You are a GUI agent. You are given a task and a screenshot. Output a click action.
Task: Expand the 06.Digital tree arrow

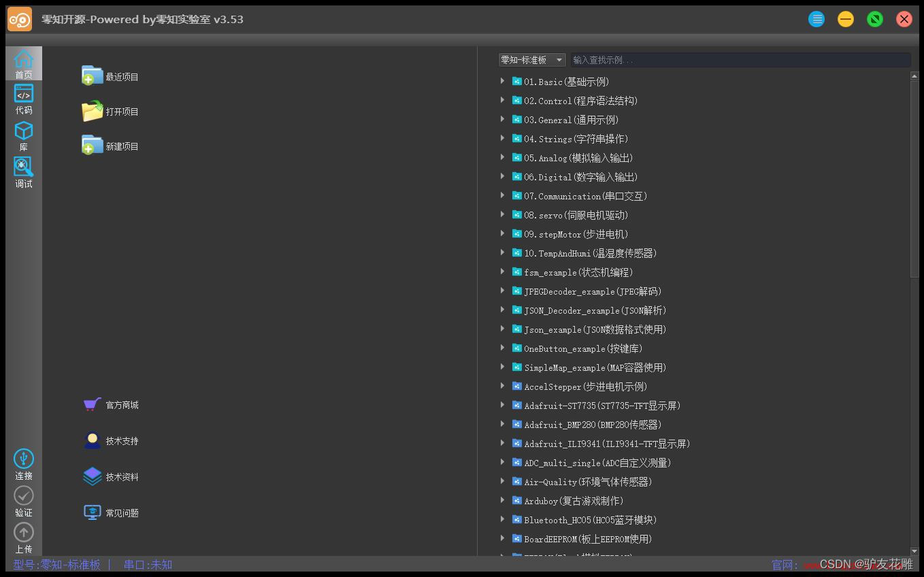502,176
